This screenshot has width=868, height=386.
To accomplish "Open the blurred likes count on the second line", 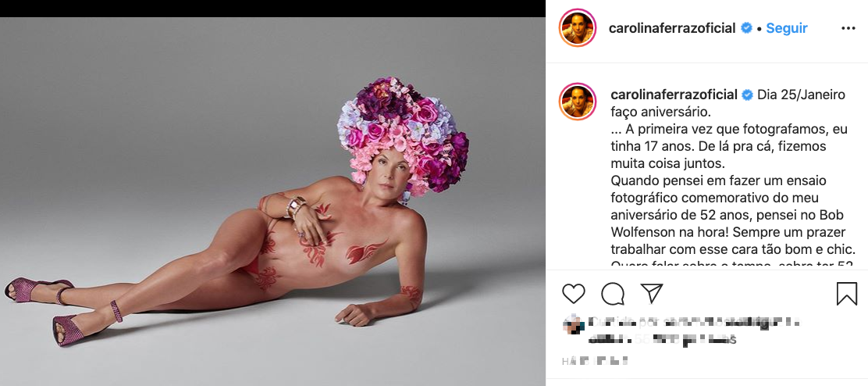I will tap(662, 340).
